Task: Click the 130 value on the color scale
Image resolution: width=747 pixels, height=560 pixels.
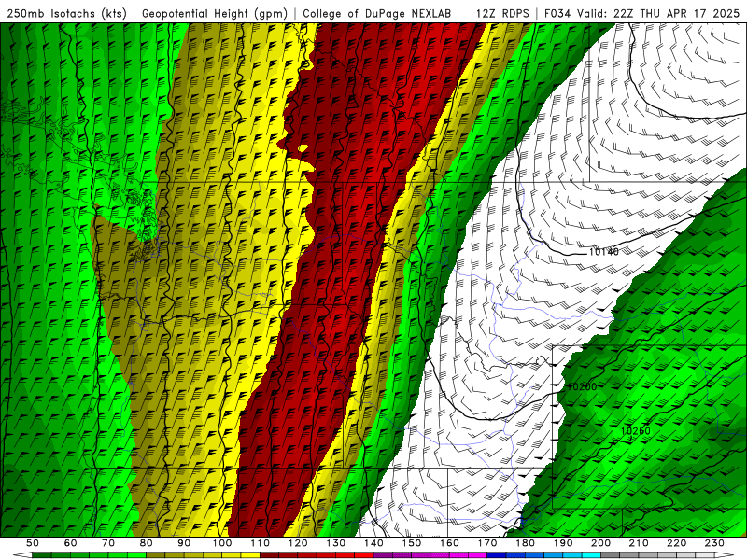Action: pos(336,543)
